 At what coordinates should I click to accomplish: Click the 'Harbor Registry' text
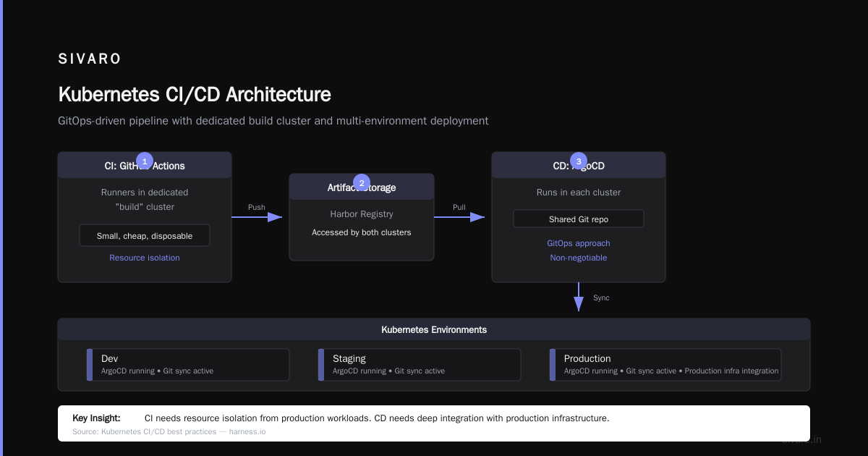coord(362,214)
